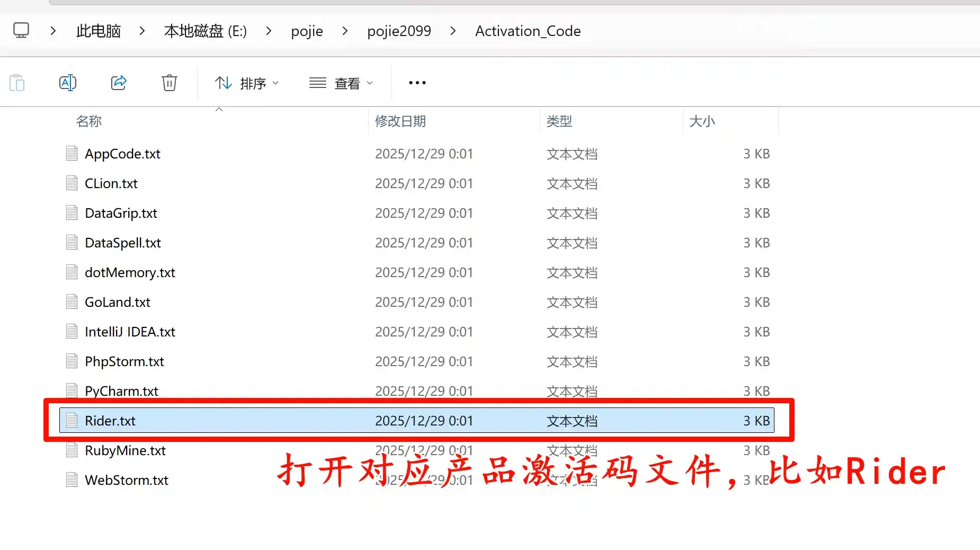Image resolution: width=980 pixels, height=550 pixels.
Task: Click the AppCode.txt file icon
Action: pyautogui.click(x=72, y=154)
